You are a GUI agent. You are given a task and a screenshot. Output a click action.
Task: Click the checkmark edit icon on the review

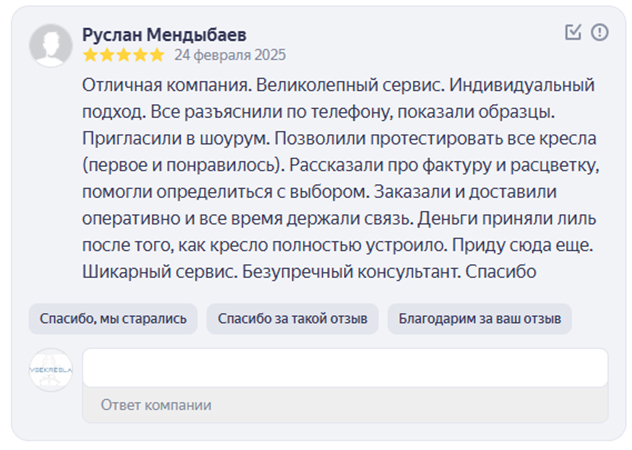(573, 32)
